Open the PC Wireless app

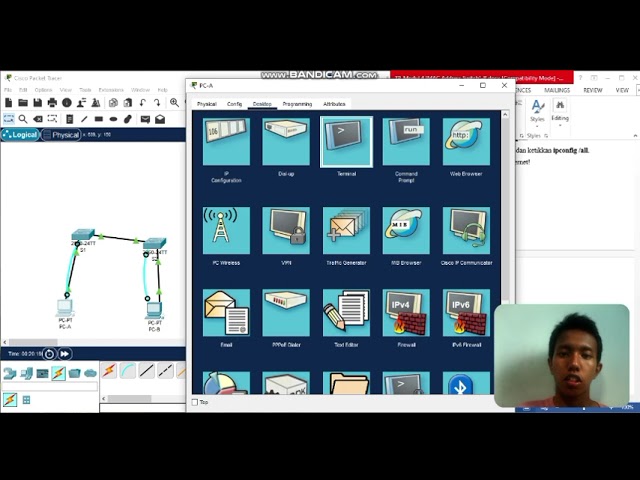(x=226, y=231)
